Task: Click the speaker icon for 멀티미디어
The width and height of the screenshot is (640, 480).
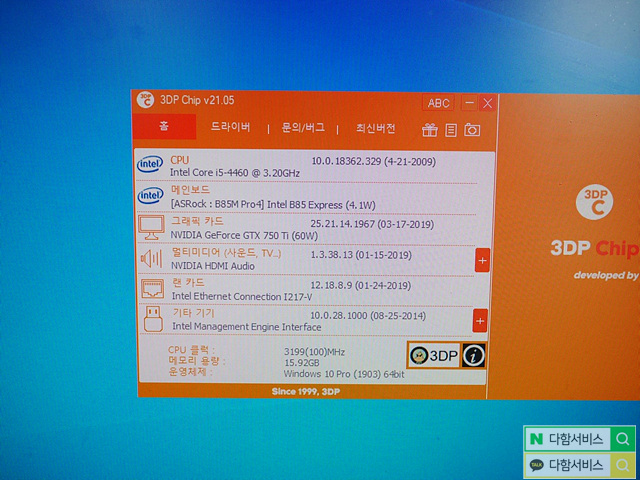Action: (151, 258)
